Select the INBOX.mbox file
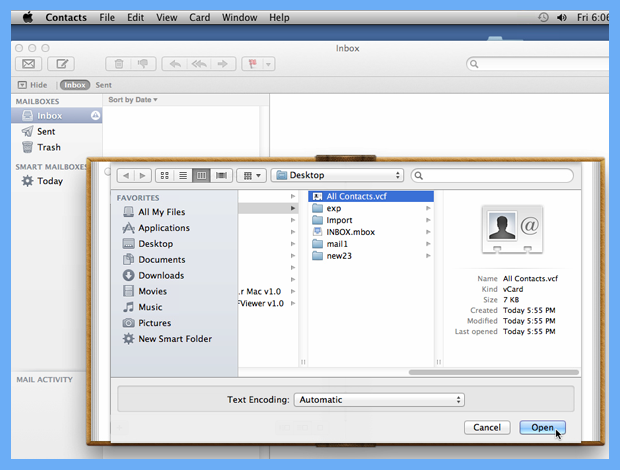 pyautogui.click(x=371, y=232)
